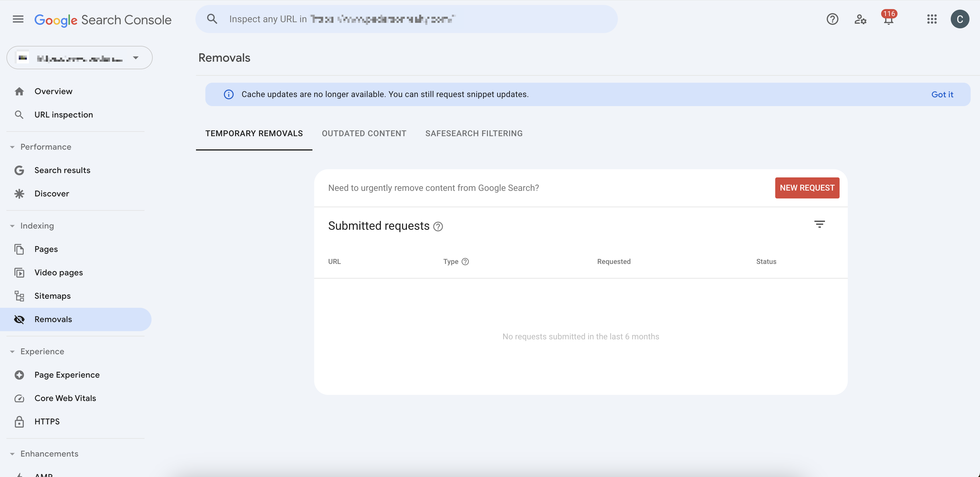Open the Google apps grid
This screenshot has width=980, height=477.
(x=932, y=19)
